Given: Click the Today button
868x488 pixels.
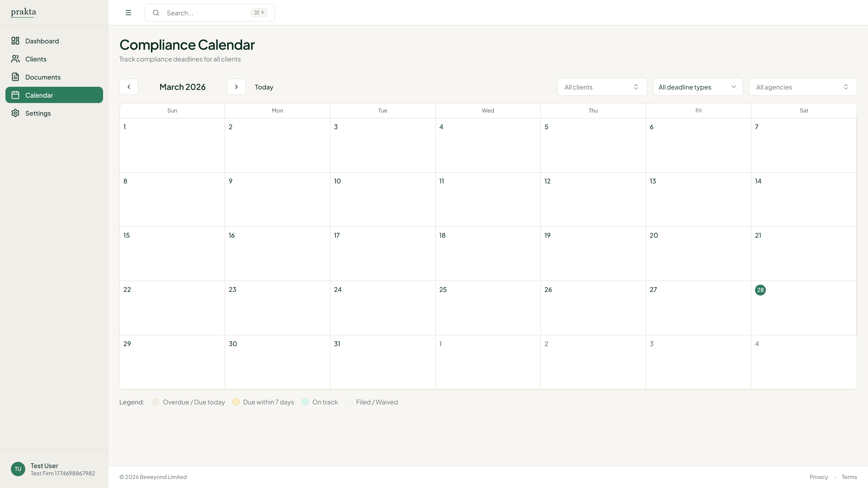Looking at the screenshot, I should [264, 87].
